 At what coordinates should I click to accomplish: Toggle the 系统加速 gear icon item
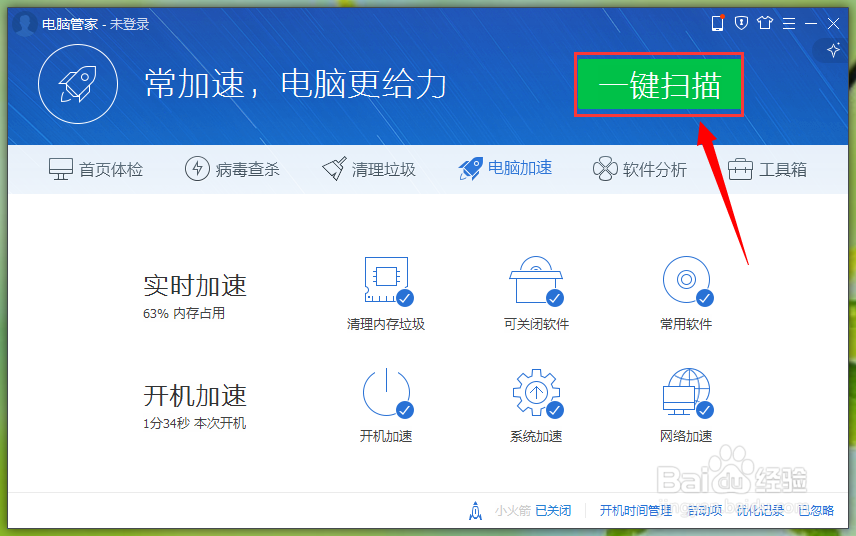pos(536,406)
